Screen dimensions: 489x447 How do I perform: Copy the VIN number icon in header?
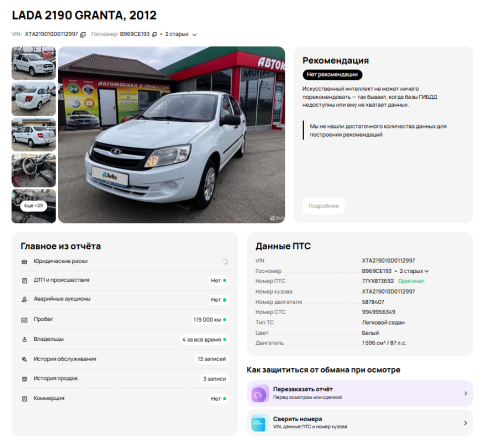coord(83,34)
